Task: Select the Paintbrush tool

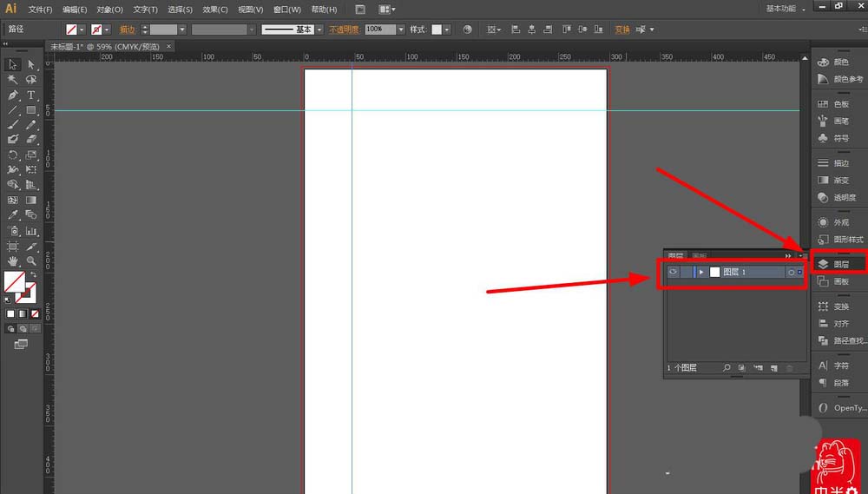Action: [x=12, y=125]
